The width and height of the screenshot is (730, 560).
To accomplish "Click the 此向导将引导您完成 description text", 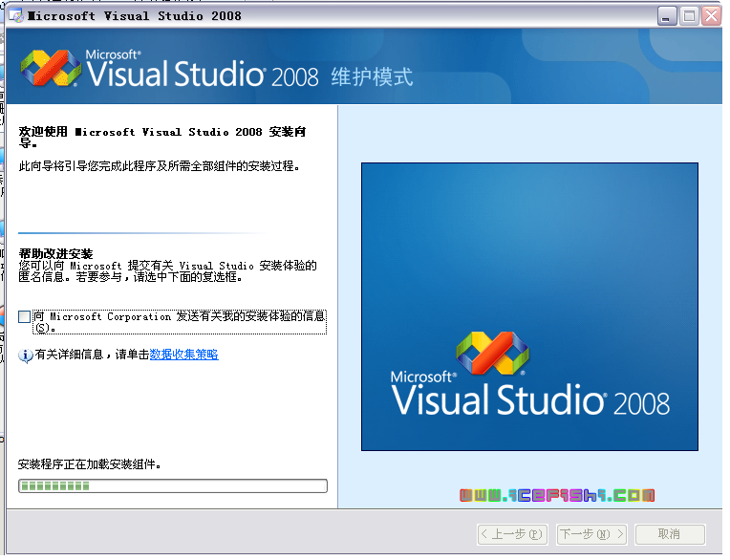I will (160, 166).
